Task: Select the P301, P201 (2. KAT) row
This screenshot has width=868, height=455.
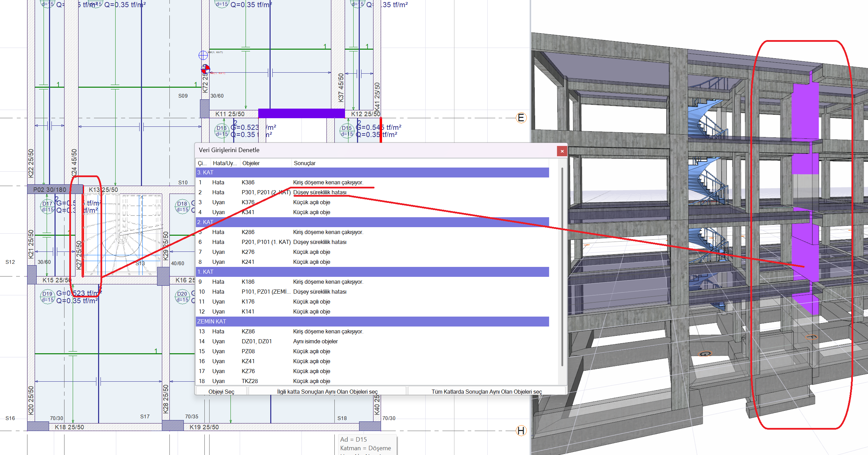Action: tap(372, 192)
